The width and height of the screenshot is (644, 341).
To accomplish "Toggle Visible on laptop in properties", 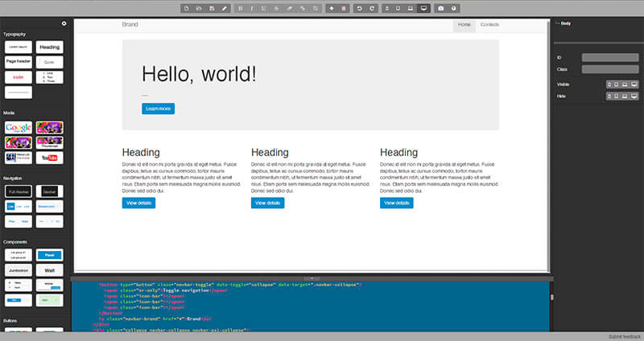I will (x=625, y=84).
